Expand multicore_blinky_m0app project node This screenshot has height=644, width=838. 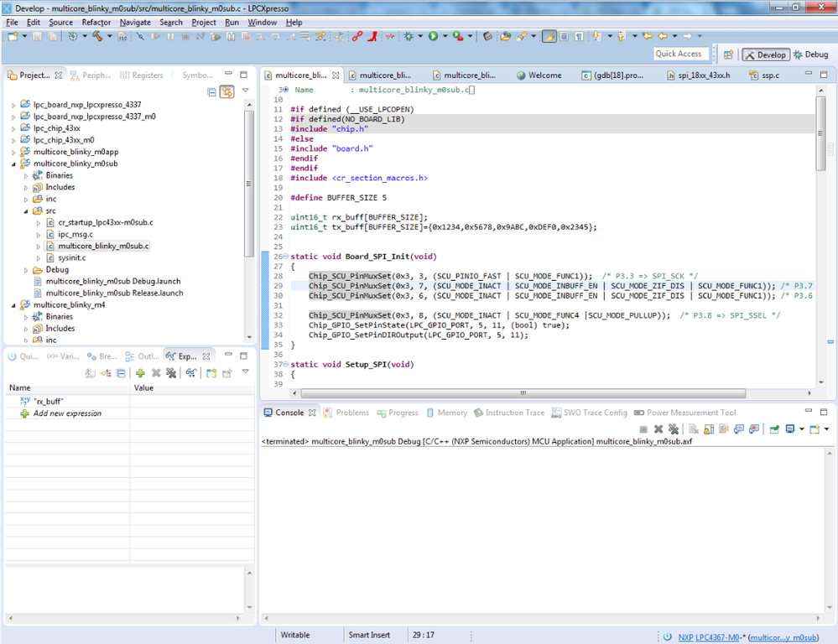click(x=13, y=153)
